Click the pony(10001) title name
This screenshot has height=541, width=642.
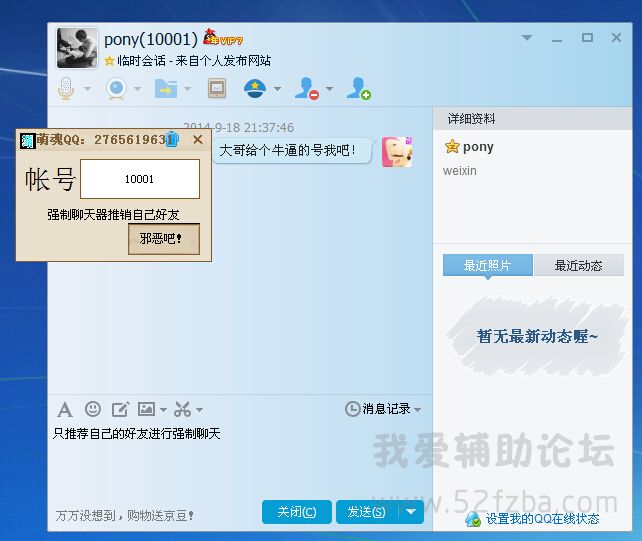click(x=151, y=39)
